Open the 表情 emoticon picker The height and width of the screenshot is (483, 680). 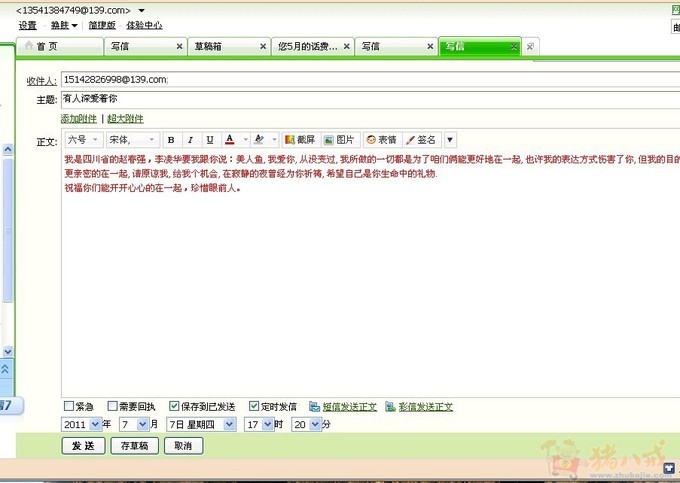(382, 140)
